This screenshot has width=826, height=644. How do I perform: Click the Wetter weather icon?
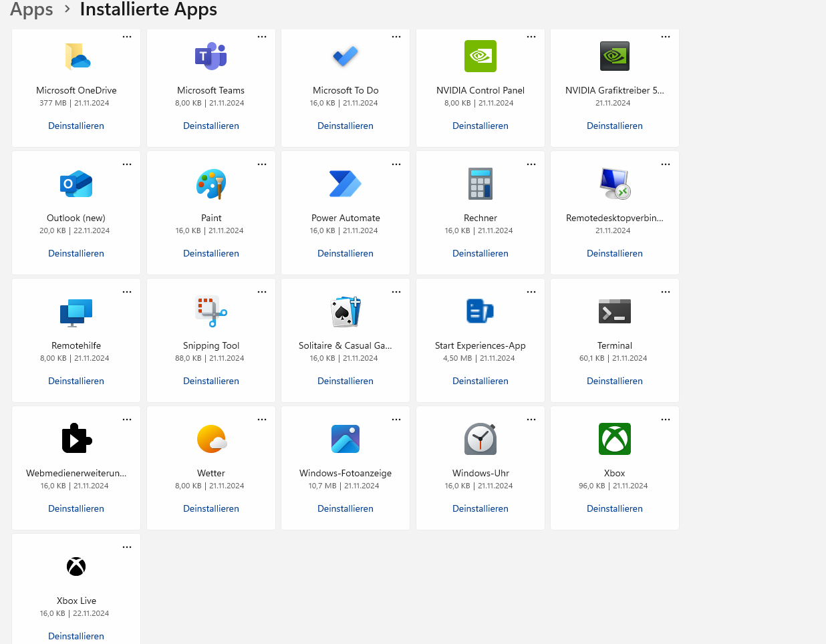(x=212, y=439)
